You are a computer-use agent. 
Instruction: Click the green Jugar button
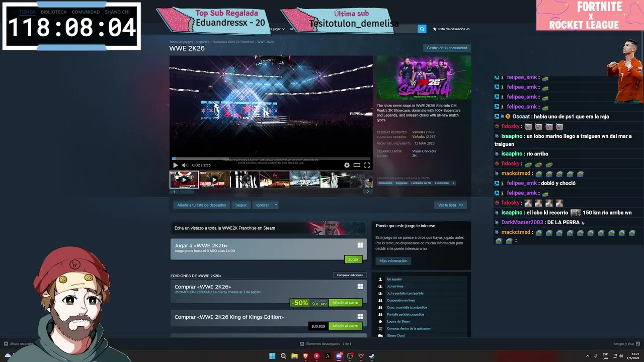[353, 259]
